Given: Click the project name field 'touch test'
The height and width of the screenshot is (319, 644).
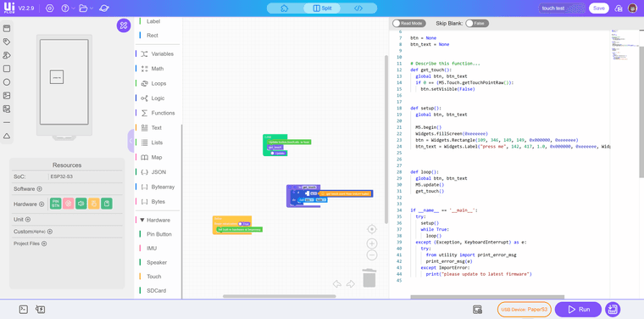Looking at the screenshot, I should click(562, 8).
